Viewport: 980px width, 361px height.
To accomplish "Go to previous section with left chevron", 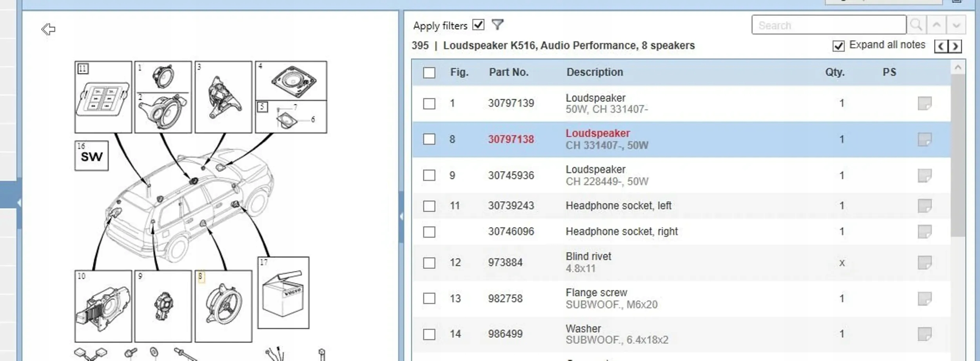I will click(x=941, y=46).
